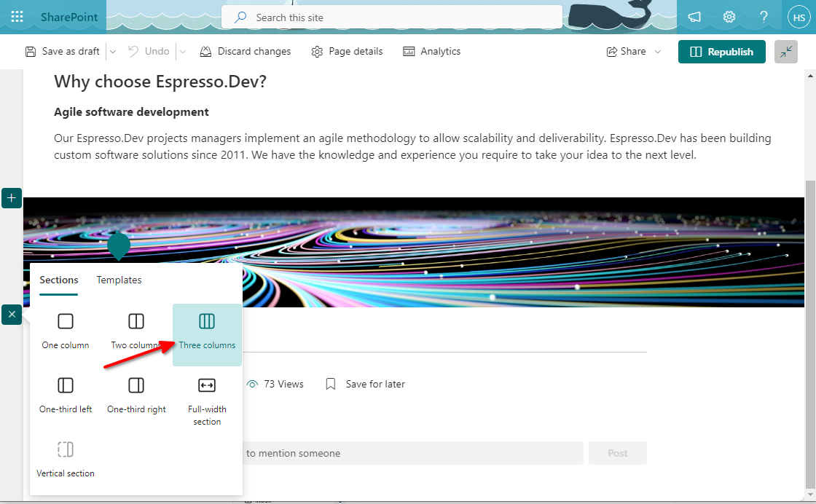Open the SharePoint app launcher grid
Screen dimensions: 816x504
[17, 17]
